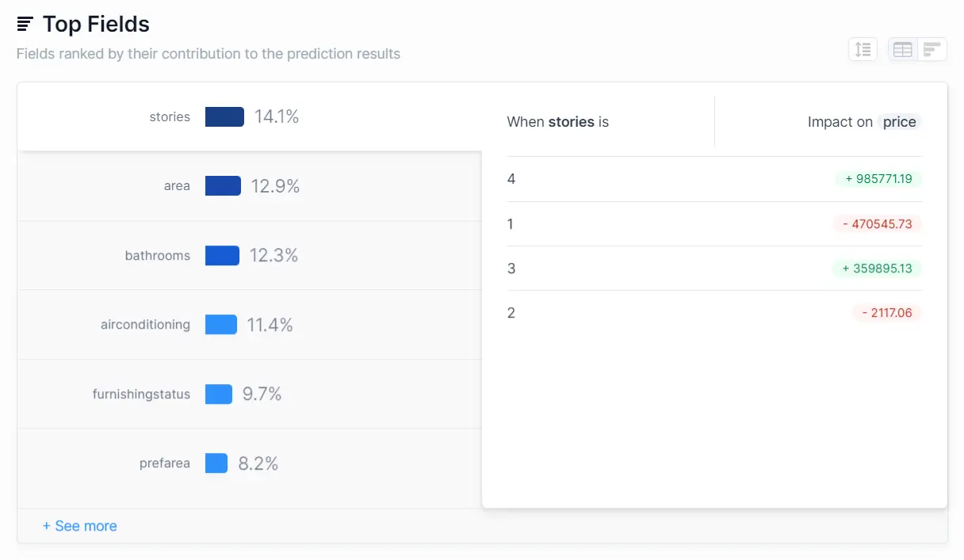Screen dimensions: 964x560
Task: Click the table and chart view toggle group
Action: [916, 49]
